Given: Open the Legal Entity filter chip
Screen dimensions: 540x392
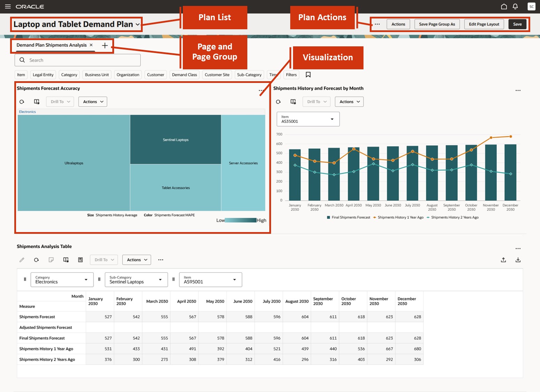Looking at the screenshot, I should pyautogui.click(x=43, y=75).
